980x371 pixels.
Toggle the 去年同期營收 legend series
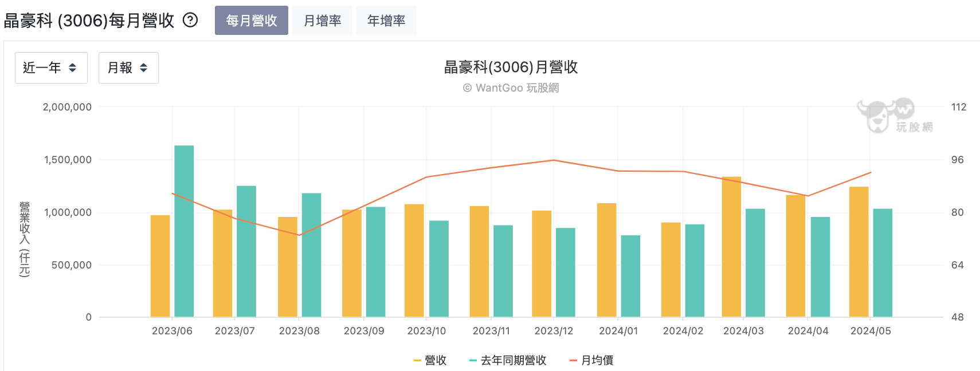pos(508,360)
